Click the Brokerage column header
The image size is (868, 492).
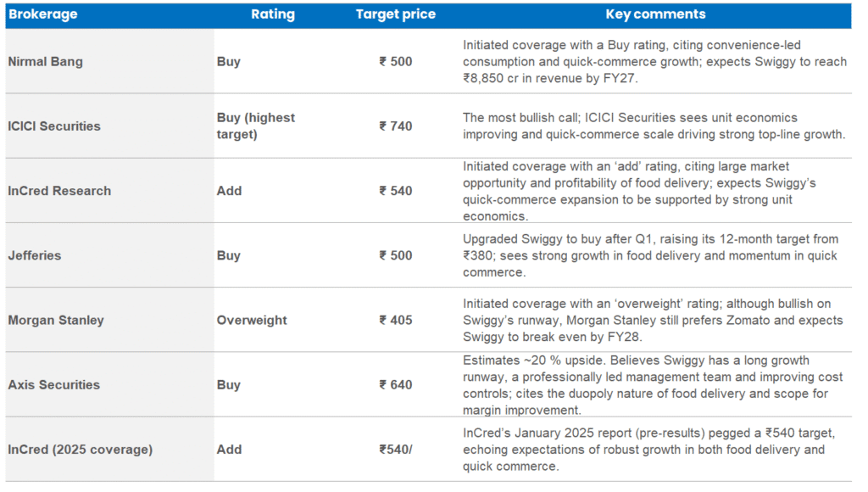(x=42, y=14)
